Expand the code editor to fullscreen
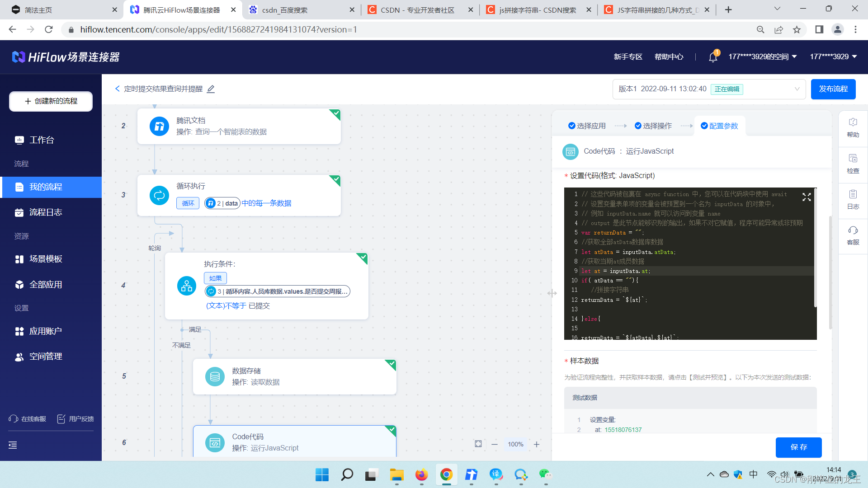The image size is (868, 488). point(807,197)
